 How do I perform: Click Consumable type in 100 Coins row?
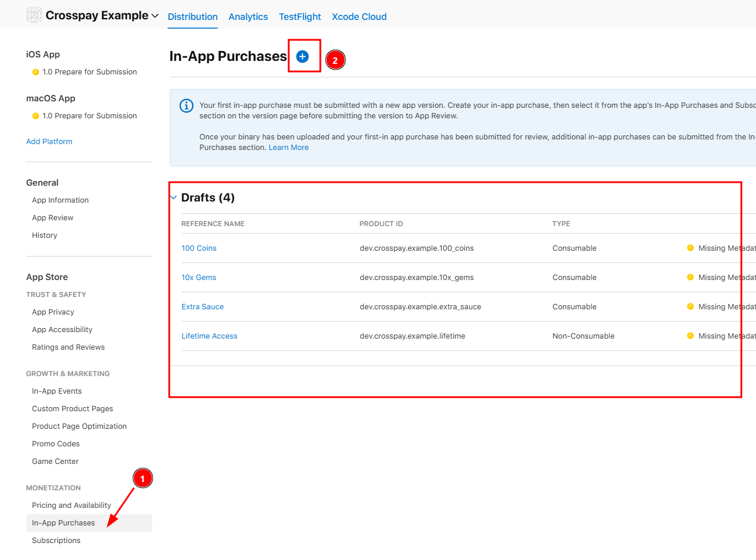574,248
